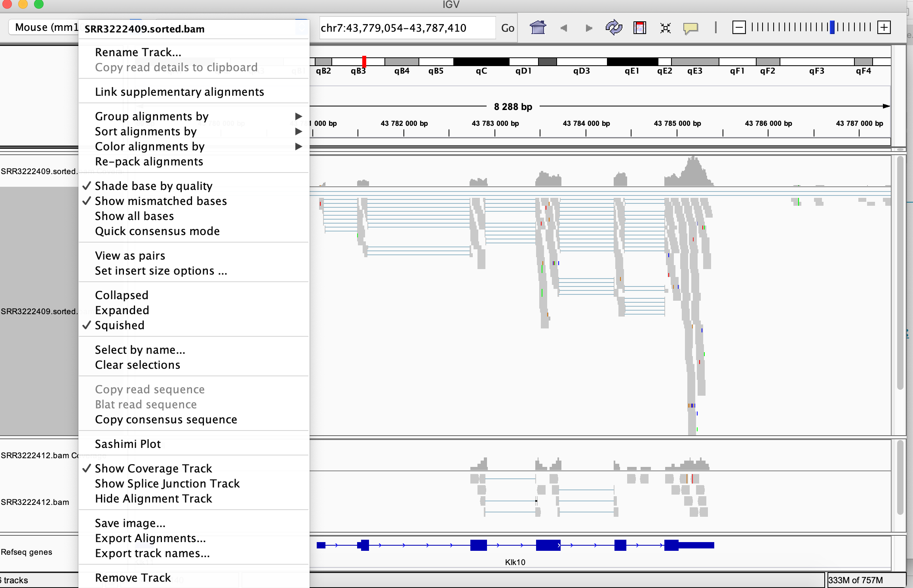The image size is (913, 588).
Task: Toggle the center line icon in toolbar
Action: pyautogui.click(x=715, y=28)
